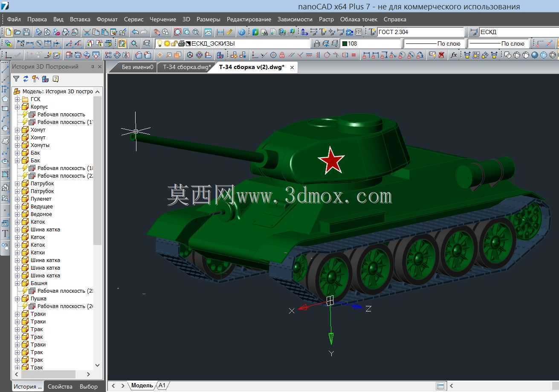Image resolution: width=559 pixels, height=392 pixels.
Task: Open the Выбор panel tab
Action: (x=89, y=386)
